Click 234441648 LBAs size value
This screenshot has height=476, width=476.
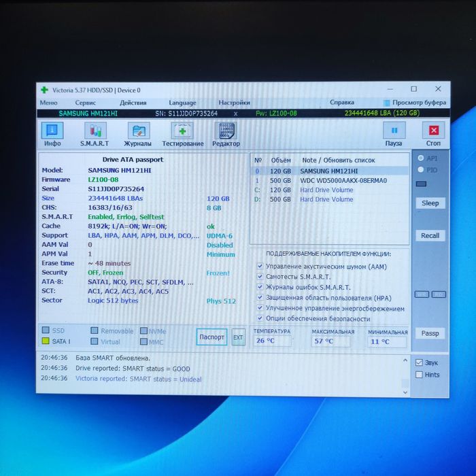116,199
